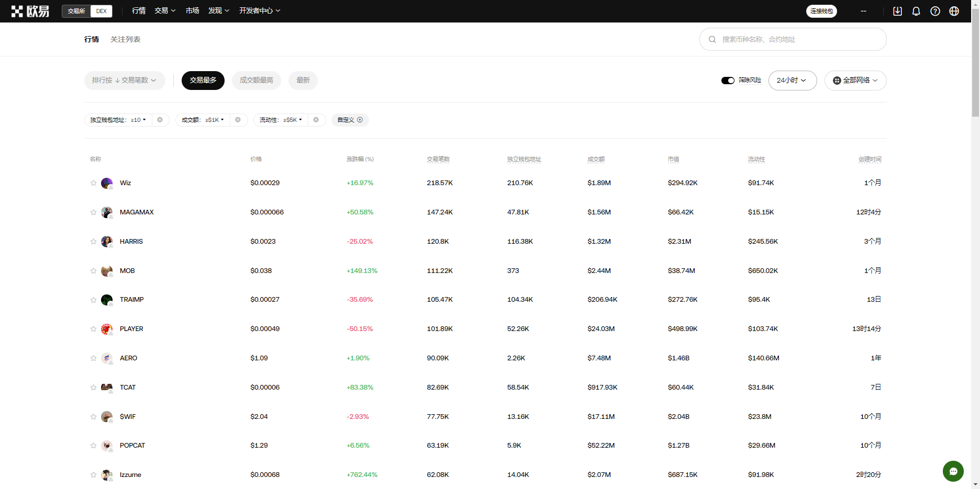Sort by 创建时间 column header
This screenshot has width=980, height=489.
(x=870, y=159)
